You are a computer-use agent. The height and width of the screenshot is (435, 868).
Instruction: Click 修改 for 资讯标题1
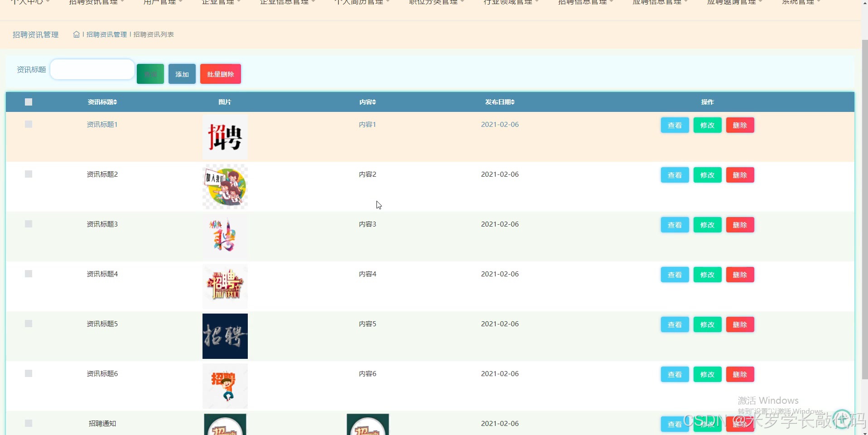[708, 125]
